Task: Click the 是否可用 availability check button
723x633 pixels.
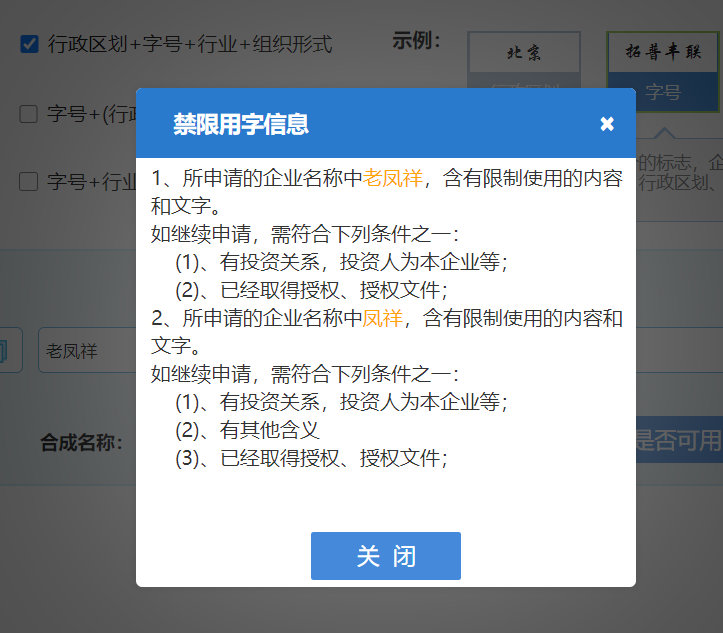Action: point(678,440)
